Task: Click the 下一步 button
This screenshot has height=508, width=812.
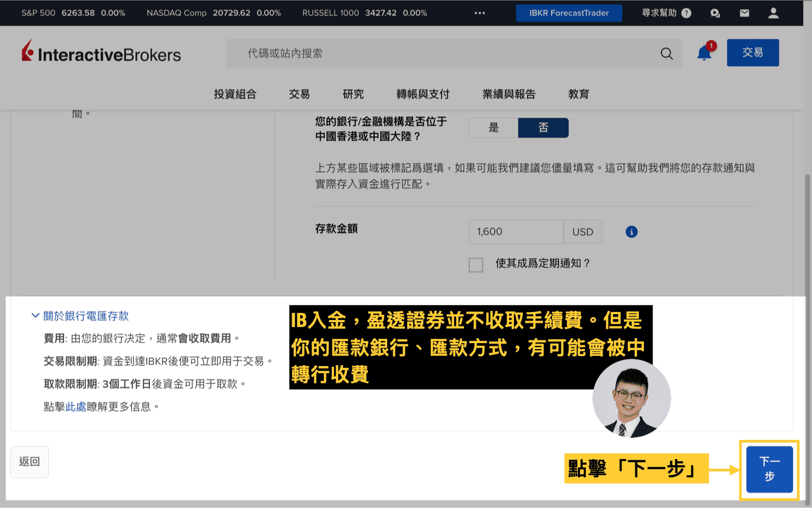Action: 770,469
